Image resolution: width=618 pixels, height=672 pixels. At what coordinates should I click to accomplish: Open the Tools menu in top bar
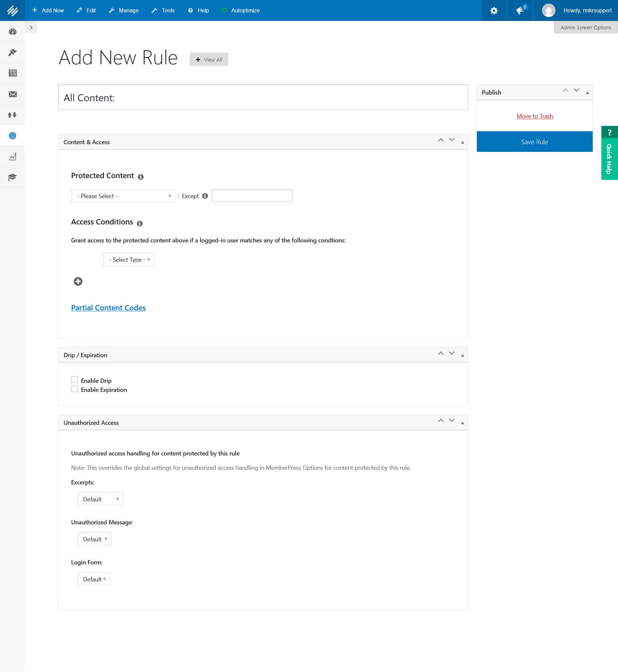[x=163, y=10]
